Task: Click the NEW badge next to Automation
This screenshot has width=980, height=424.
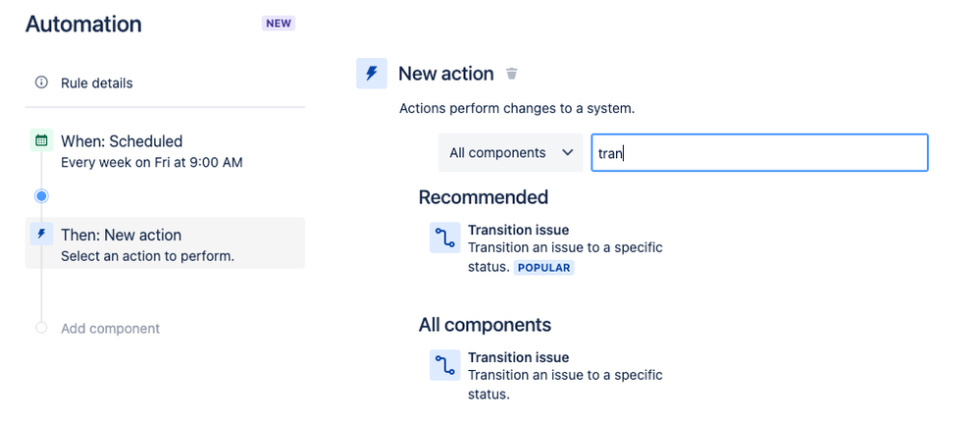Action: (x=279, y=24)
